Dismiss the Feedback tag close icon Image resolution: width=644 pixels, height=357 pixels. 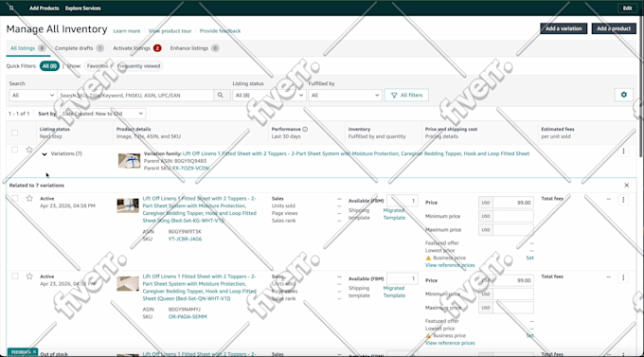[x=34, y=352]
